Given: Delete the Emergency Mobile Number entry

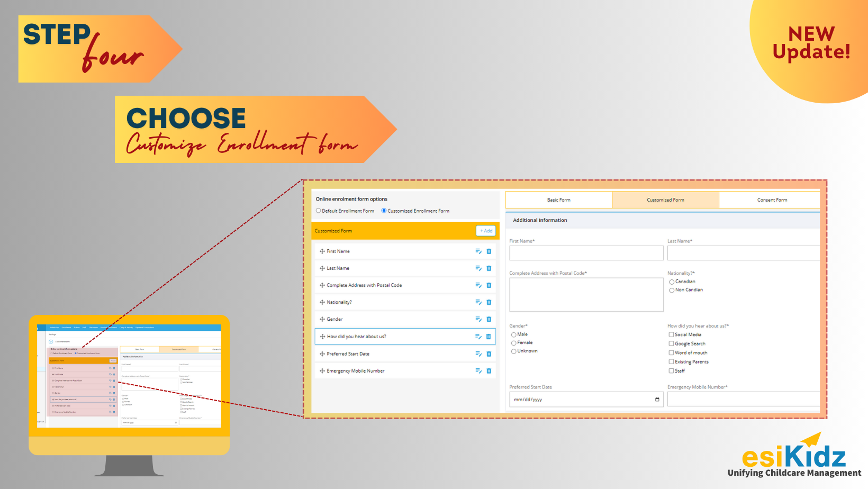Looking at the screenshot, I should pyautogui.click(x=489, y=371).
